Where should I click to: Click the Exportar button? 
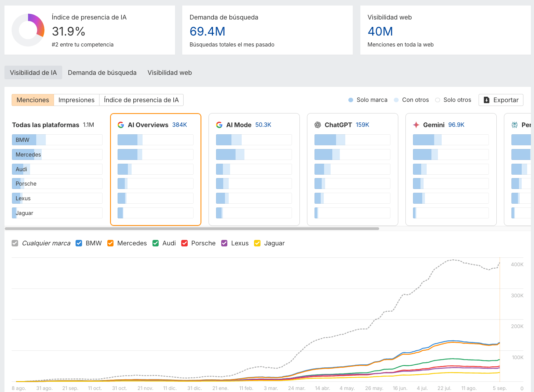pyautogui.click(x=501, y=100)
